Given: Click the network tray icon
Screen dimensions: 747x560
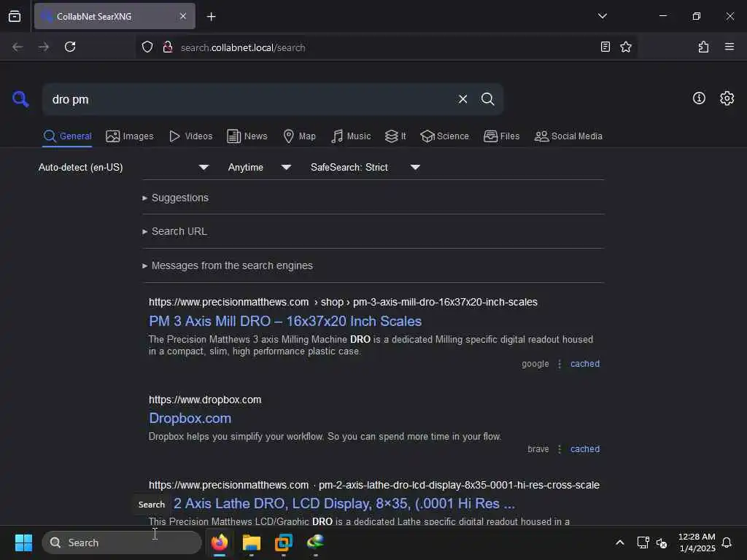Looking at the screenshot, I should pyautogui.click(x=643, y=542).
